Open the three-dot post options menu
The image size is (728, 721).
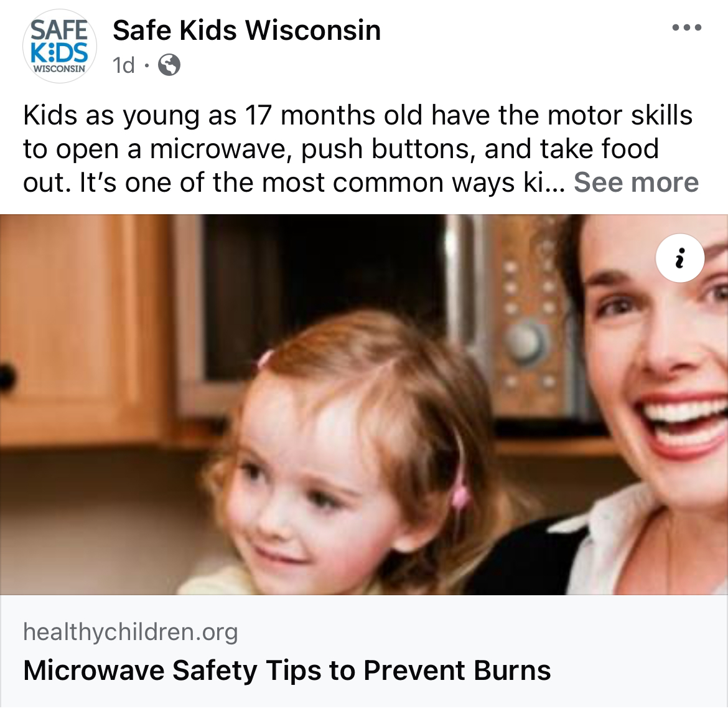[687, 27]
